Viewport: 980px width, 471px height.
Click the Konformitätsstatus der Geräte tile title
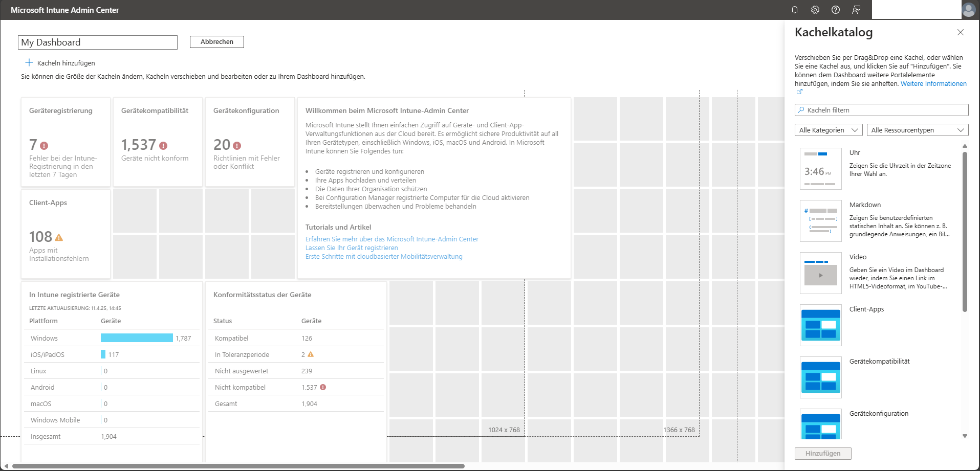[x=262, y=295]
